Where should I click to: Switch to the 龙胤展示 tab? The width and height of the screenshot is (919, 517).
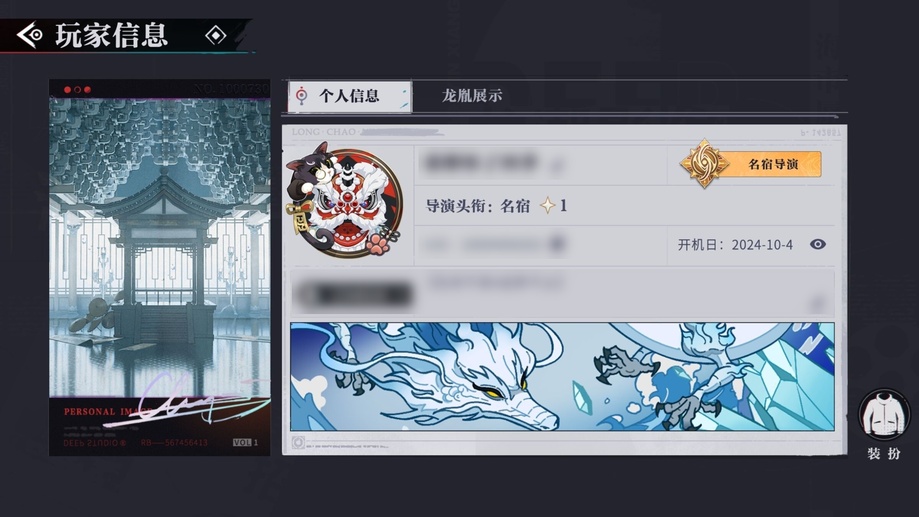coord(472,96)
